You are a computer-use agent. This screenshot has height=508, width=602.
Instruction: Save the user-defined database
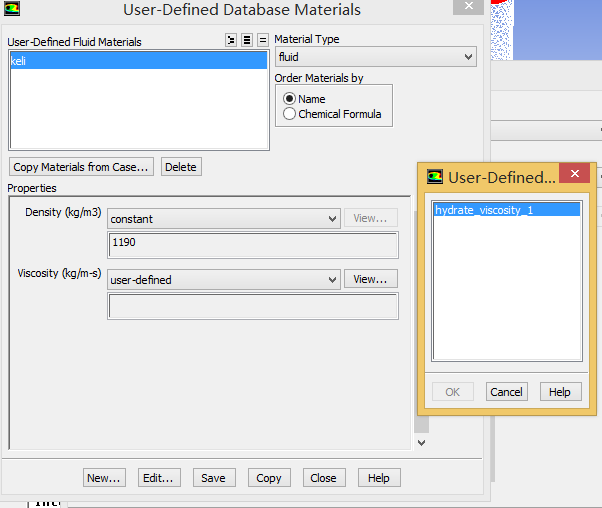pos(214,478)
